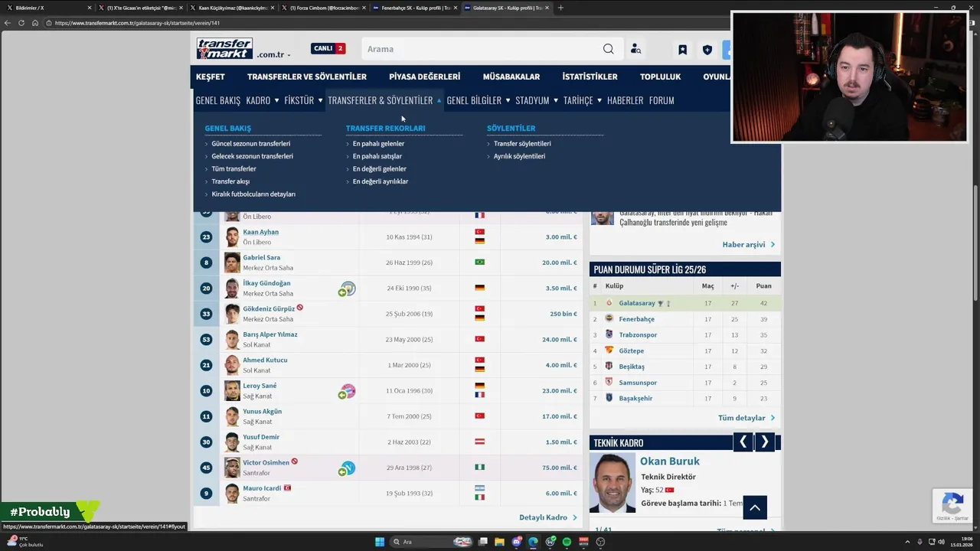Show next staff member in Teknik Kadro
The image size is (980, 551).
(765, 442)
